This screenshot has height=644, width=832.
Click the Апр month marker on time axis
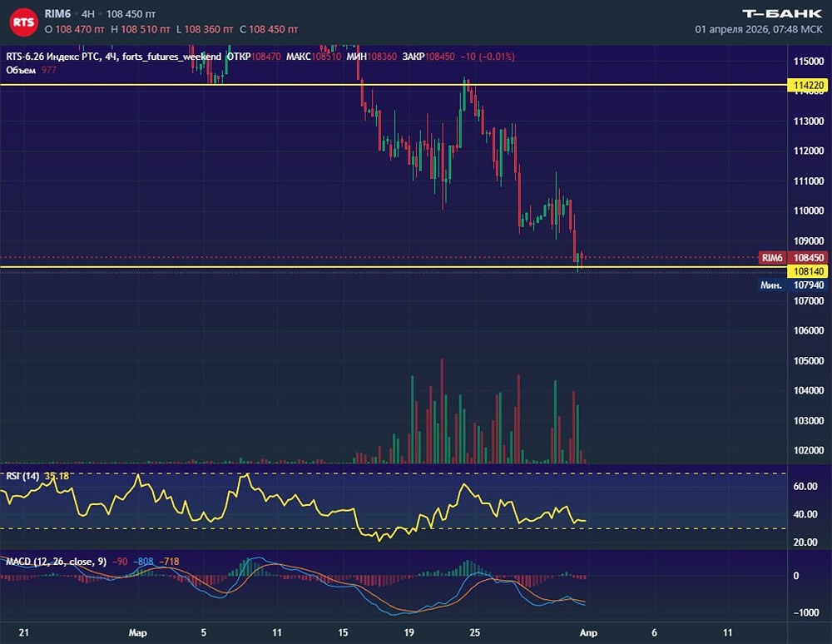pyautogui.click(x=589, y=633)
